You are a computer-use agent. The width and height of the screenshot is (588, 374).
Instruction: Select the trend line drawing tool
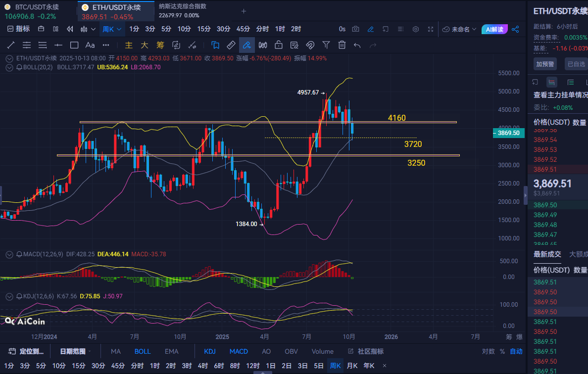11,45
